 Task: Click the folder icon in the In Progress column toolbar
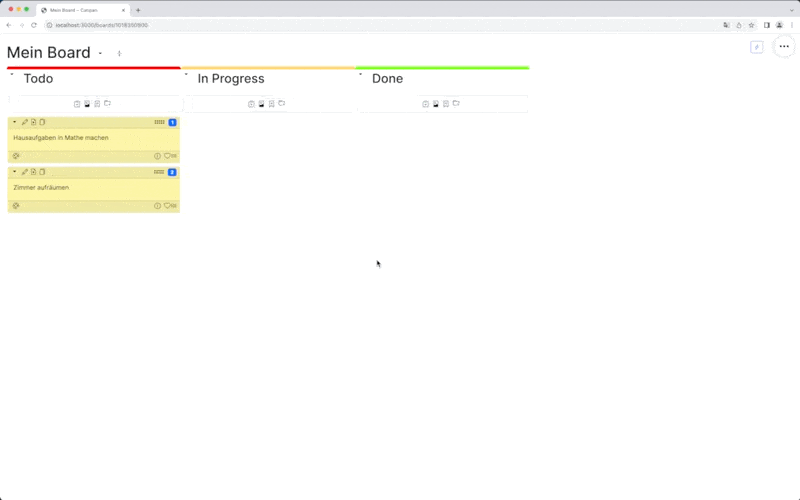282,104
